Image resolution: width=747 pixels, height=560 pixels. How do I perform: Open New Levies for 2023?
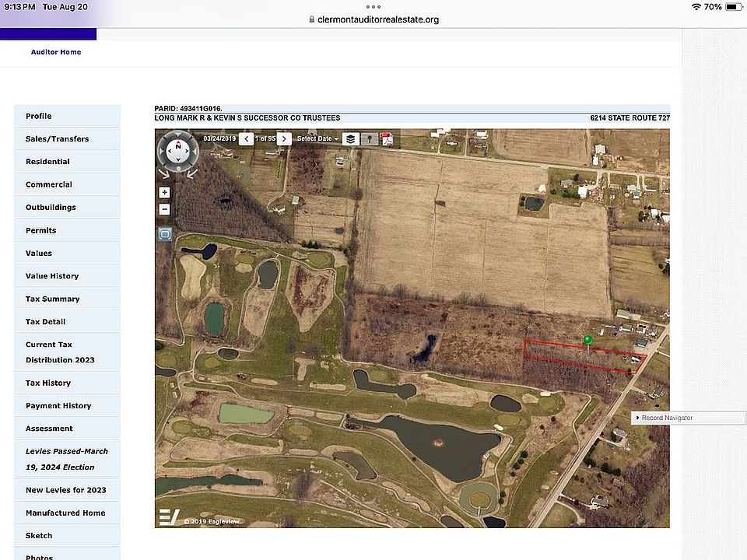point(67,490)
